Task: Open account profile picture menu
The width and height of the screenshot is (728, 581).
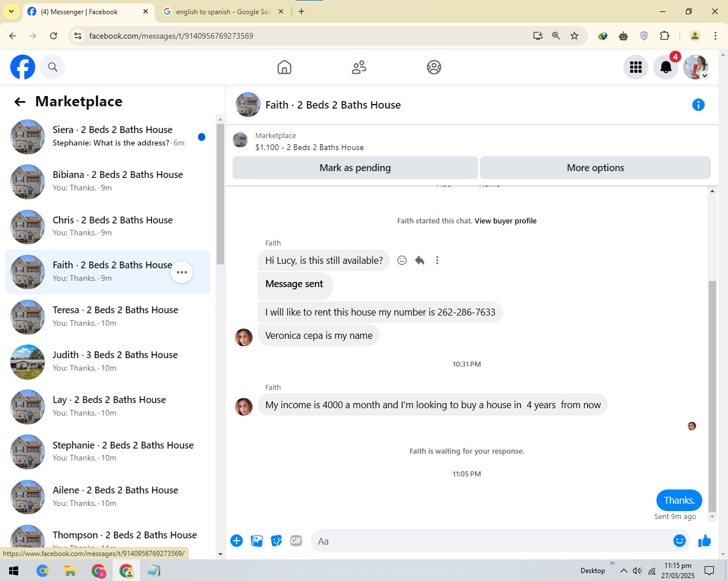Action: 696,67
